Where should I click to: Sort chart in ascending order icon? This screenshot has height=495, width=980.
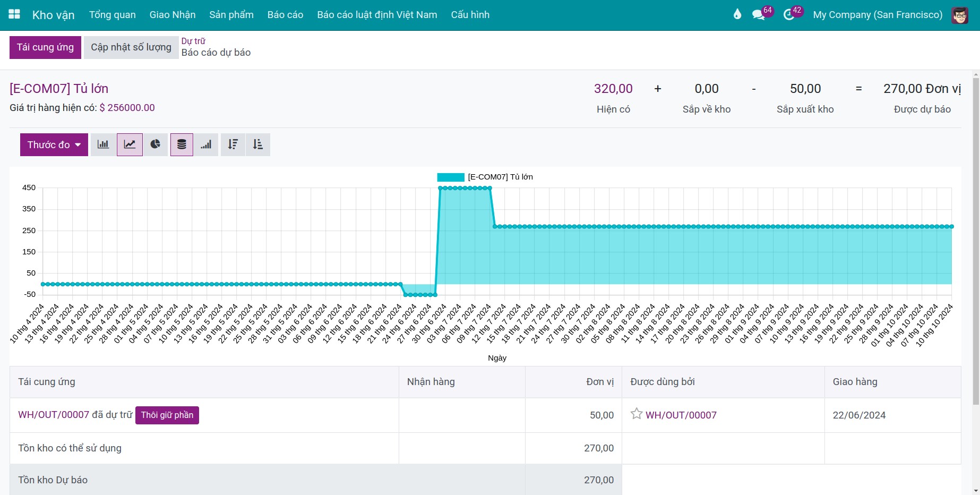[x=258, y=144]
